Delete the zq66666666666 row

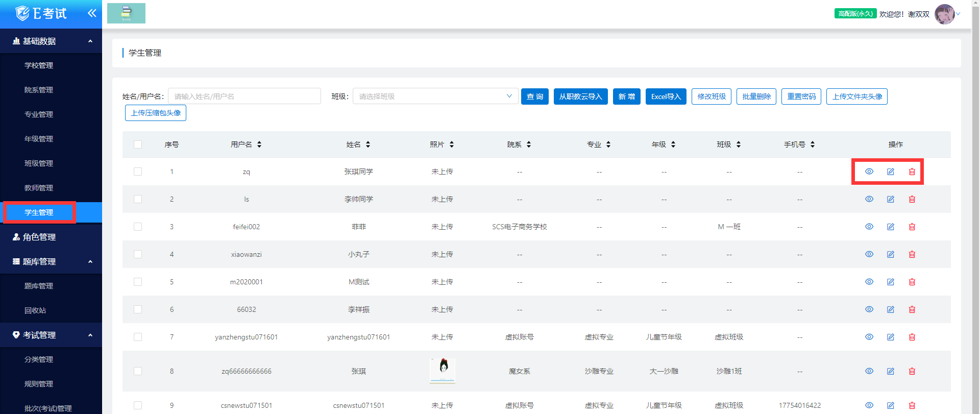pos(912,371)
